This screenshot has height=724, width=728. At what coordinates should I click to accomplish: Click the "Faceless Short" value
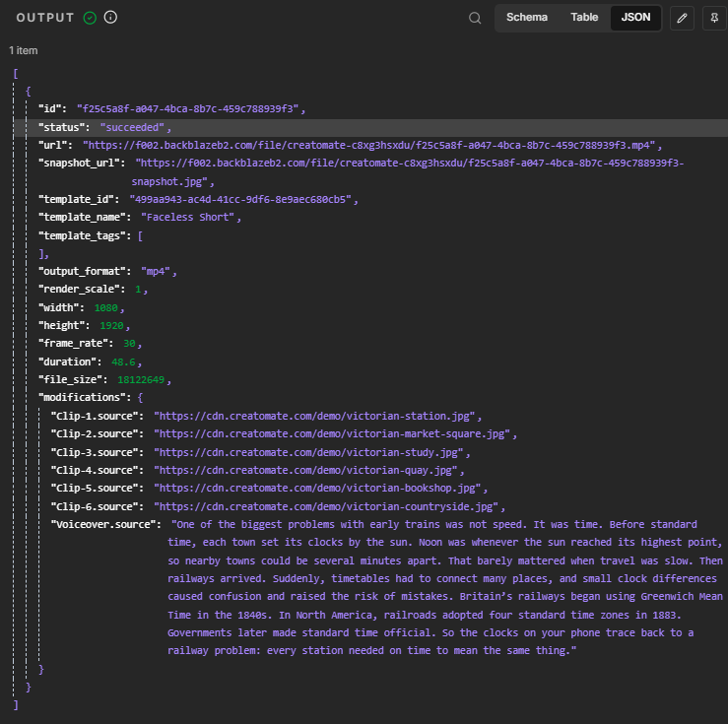[188, 217]
